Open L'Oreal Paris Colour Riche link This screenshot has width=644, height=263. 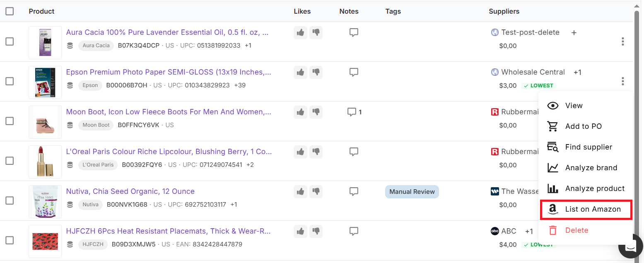coord(169,152)
